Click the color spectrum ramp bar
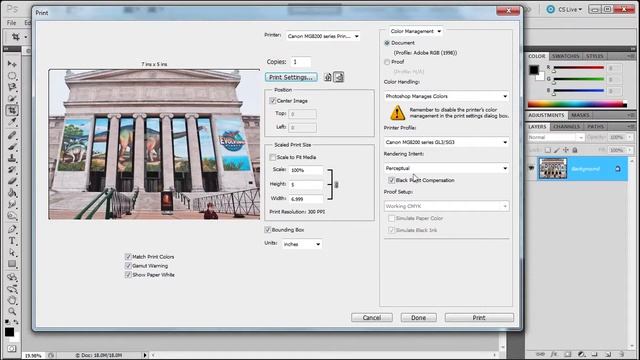The width and height of the screenshot is (640, 360). [577, 104]
